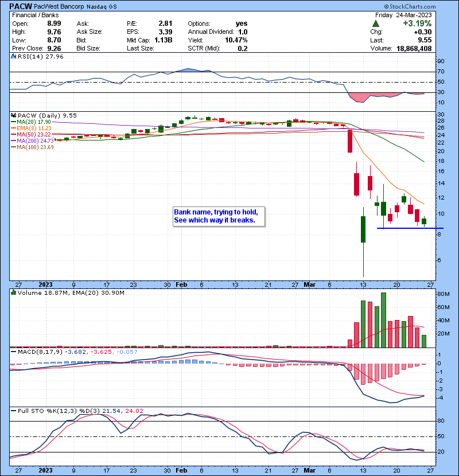
Task: Click the Feb label on price date axis
Action: pyautogui.click(x=181, y=284)
